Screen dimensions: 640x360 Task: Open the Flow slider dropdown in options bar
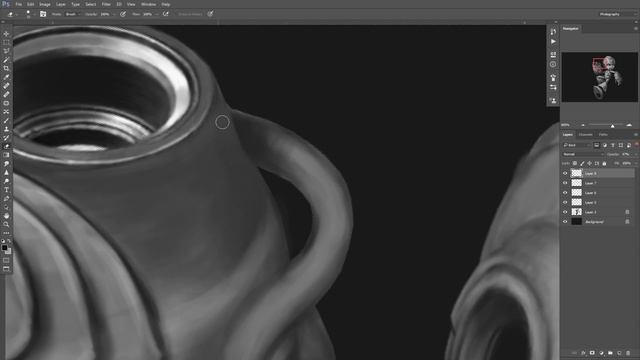click(156, 14)
